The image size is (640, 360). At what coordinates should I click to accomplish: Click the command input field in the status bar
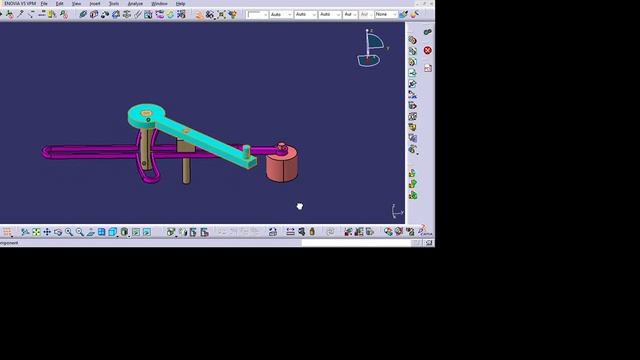click(x=356, y=243)
